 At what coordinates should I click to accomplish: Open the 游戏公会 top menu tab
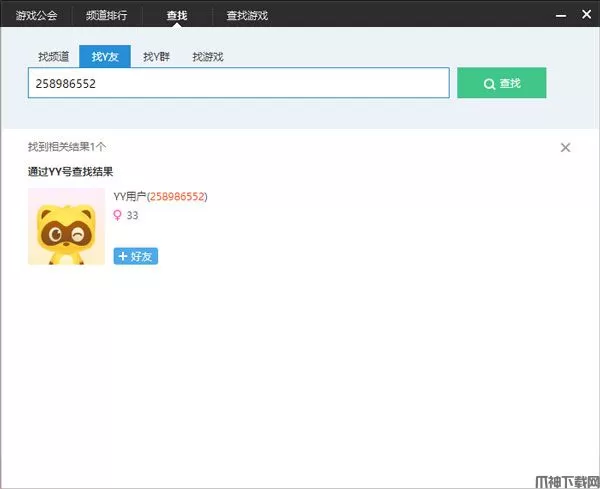pos(36,15)
